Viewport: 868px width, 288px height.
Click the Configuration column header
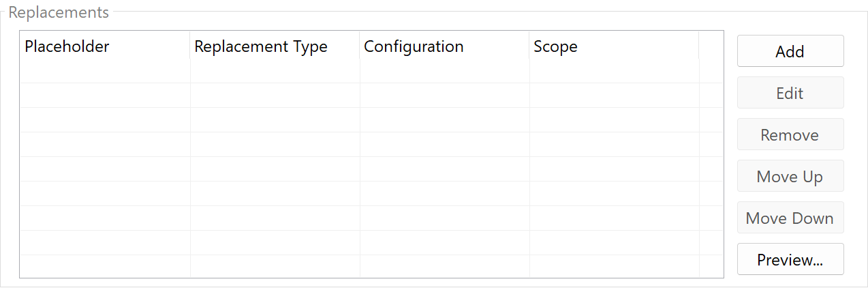[x=444, y=46]
